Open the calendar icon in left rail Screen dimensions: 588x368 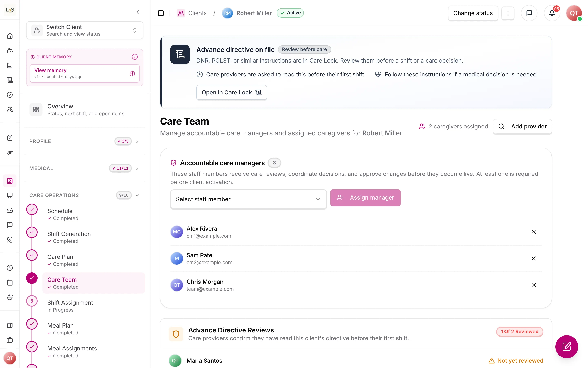pyautogui.click(x=10, y=283)
